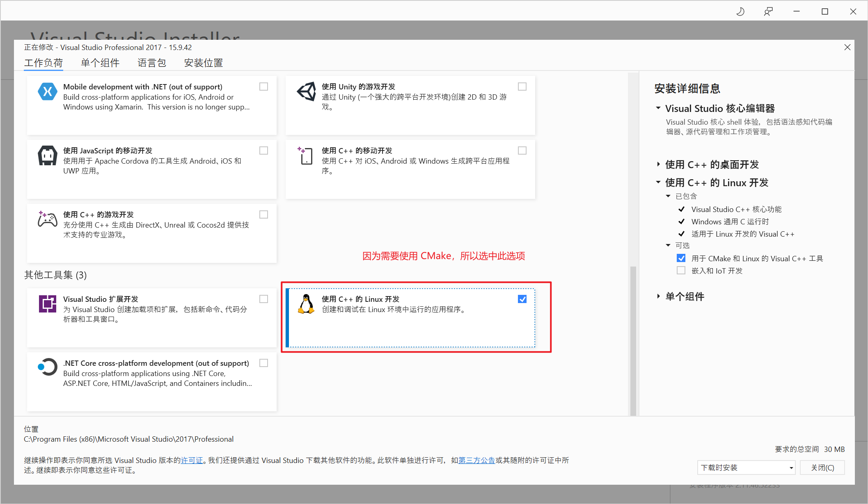Check the Unity game development workload checkbox
This screenshot has height=504, width=868.
point(522,87)
